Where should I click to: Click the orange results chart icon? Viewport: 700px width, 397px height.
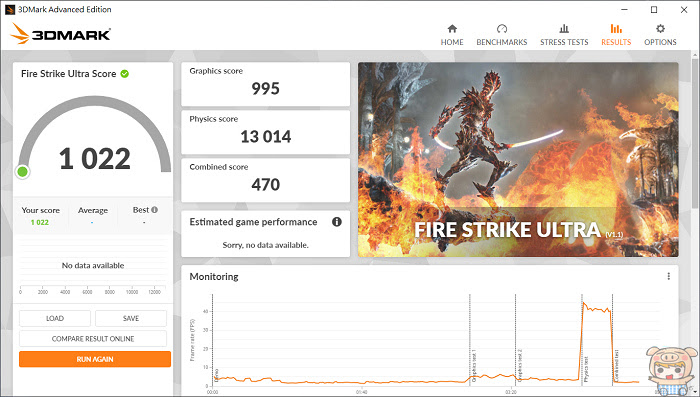tap(616, 29)
